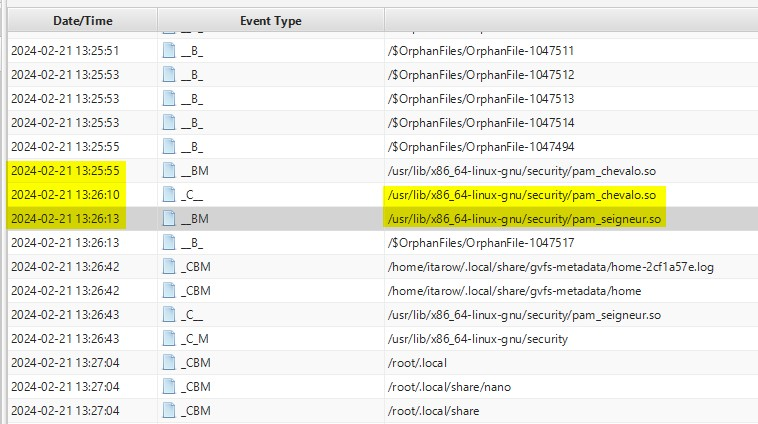Select path /$OrphanFiles/OrphanFile-1047494
This screenshot has width=758, height=424.
(x=481, y=147)
